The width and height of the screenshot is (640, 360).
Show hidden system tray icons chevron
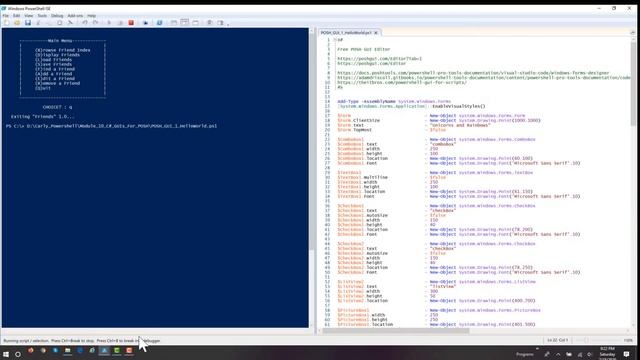pos(558,354)
